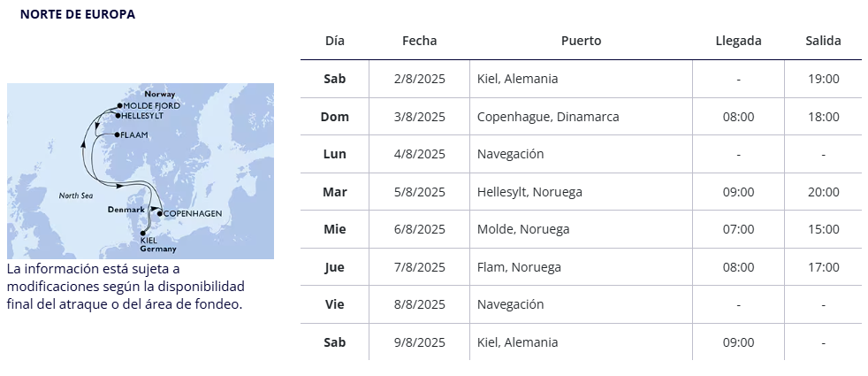
Task: Click the NORTE DE EUROPA heading
Action: pyautogui.click(x=78, y=14)
